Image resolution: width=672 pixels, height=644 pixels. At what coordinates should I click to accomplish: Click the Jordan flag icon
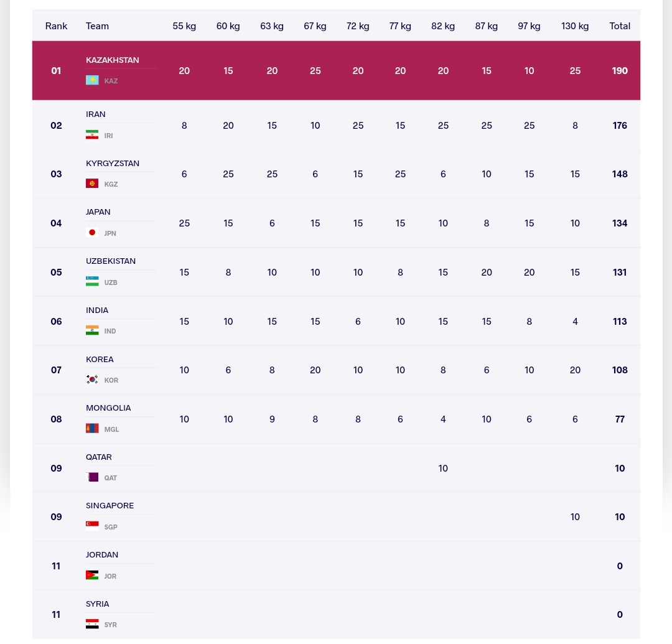coord(92,575)
